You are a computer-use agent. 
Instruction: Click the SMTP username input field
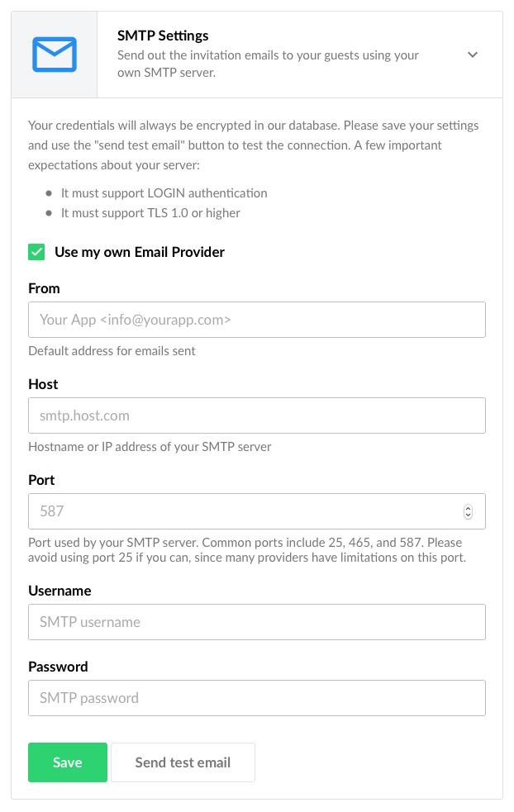point(257,622)
